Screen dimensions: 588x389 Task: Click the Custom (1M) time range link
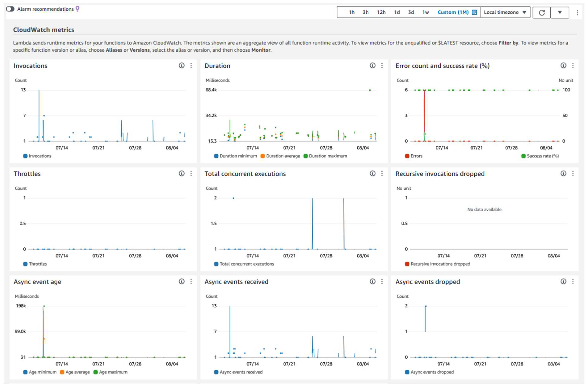(x=453, y=12)
